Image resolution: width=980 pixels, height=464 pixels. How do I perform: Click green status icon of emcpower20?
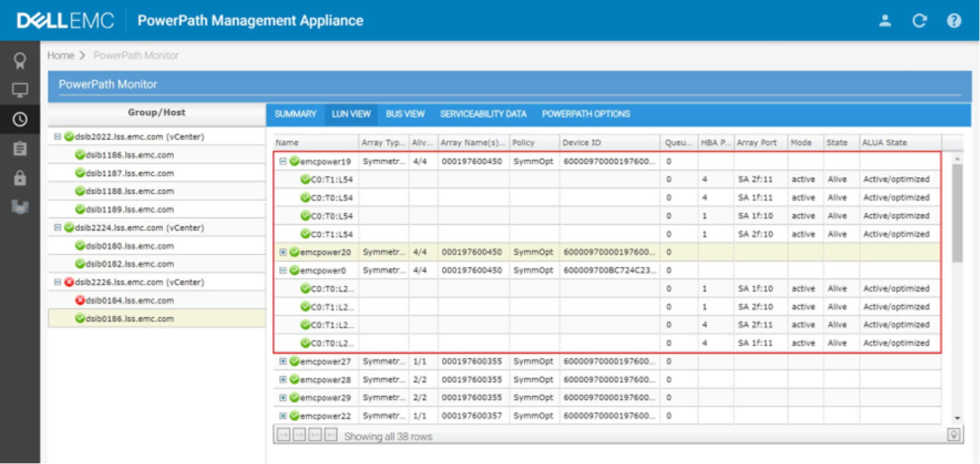(294, 252)
